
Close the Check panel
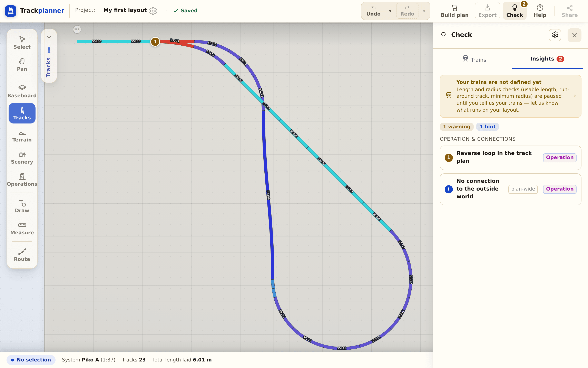pyautogui.click(x=574, y=35)
